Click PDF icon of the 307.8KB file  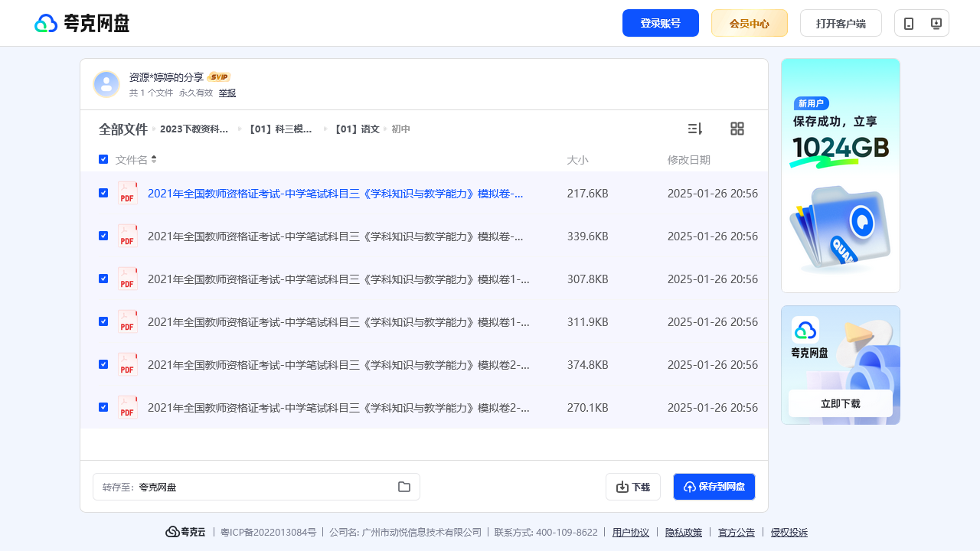pyautogui.click(x=128, y=279)
